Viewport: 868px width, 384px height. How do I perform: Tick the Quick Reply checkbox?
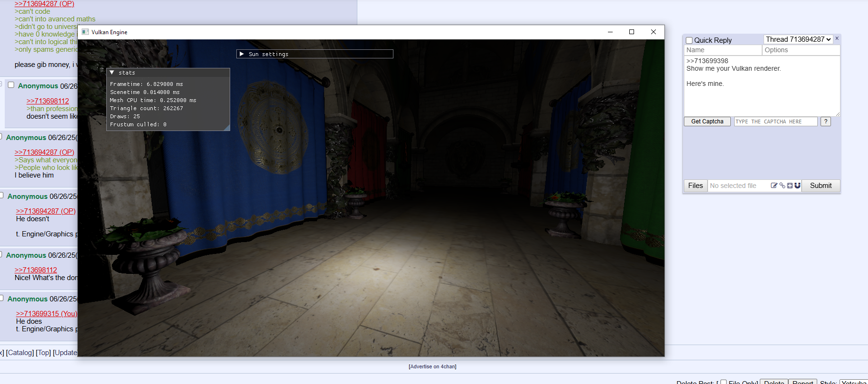(x=689, y=40)
